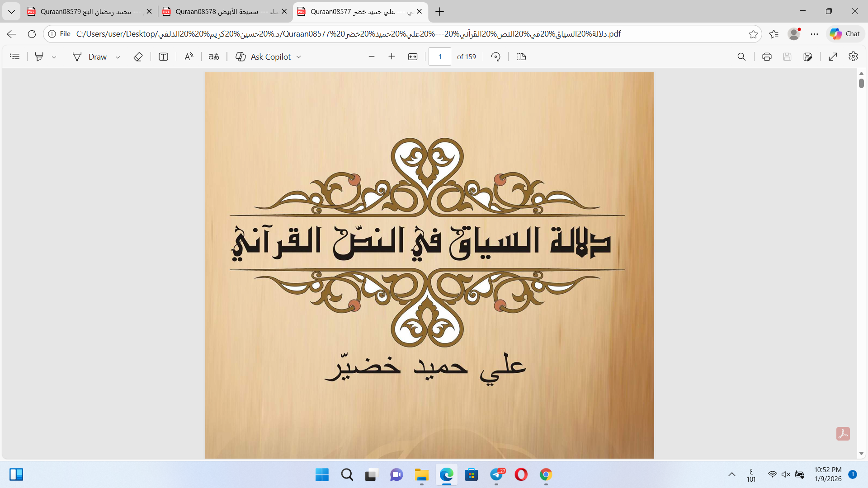The image size is (868, 488).
Task: Toggle Fit to width
Action: [x=413, y=56]
